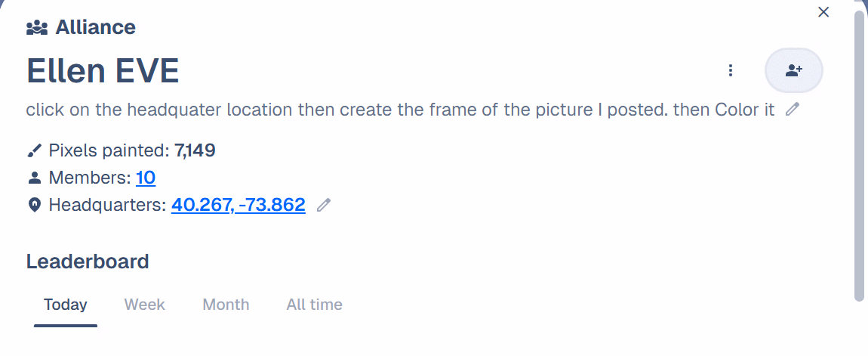Click the Leaderboard heading

tap(88, 262)
